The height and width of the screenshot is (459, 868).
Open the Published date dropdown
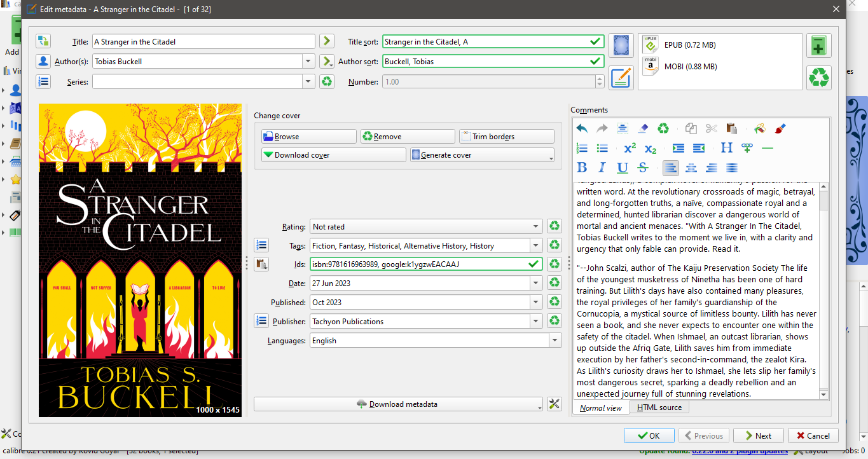tap(537, 302)
